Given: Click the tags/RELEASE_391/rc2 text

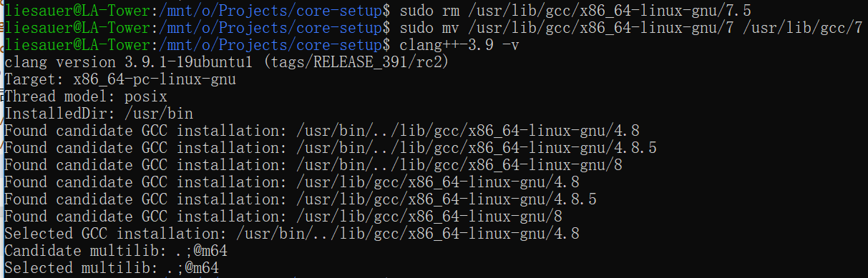Looking at the screenshot, I should [x=354, y=62].
